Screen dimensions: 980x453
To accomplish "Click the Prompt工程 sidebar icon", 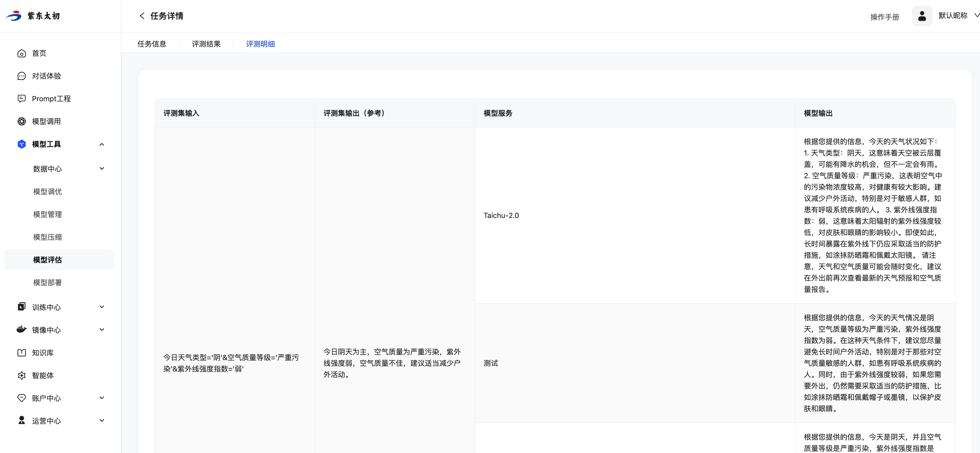I will 22,99.
